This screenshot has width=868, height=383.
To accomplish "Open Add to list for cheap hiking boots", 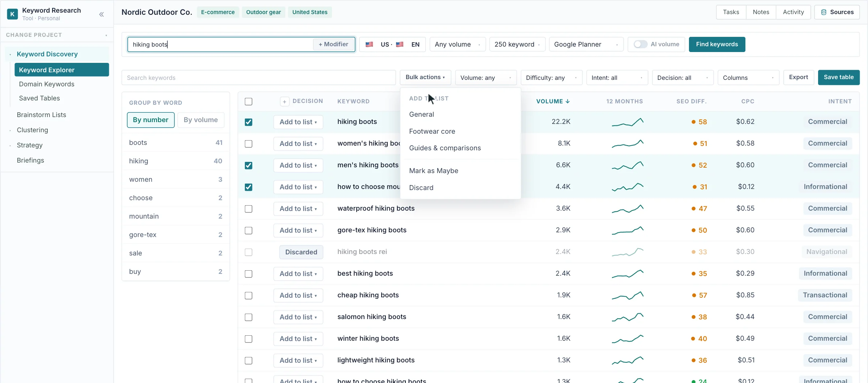I will 298,295.
